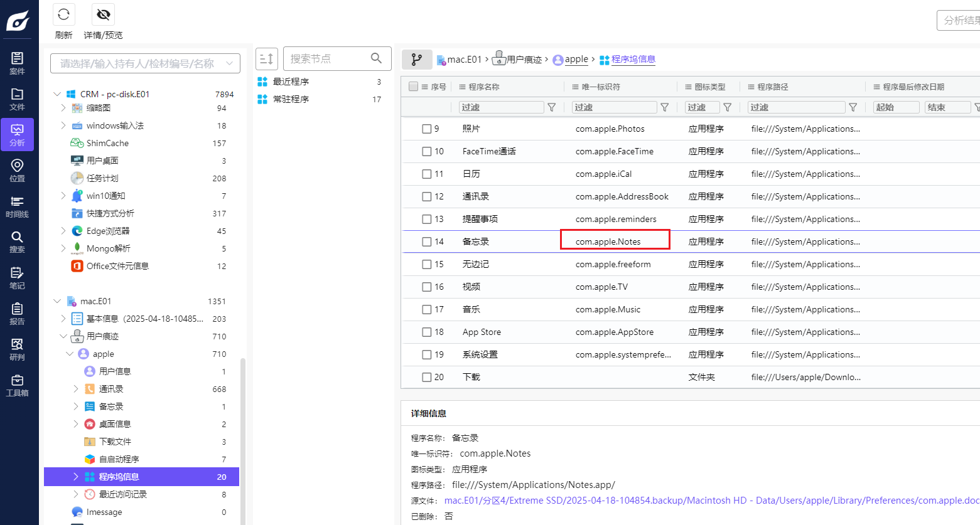Click the 程序名称 filter input box
The image size is (980, 525).
point(502,107)
